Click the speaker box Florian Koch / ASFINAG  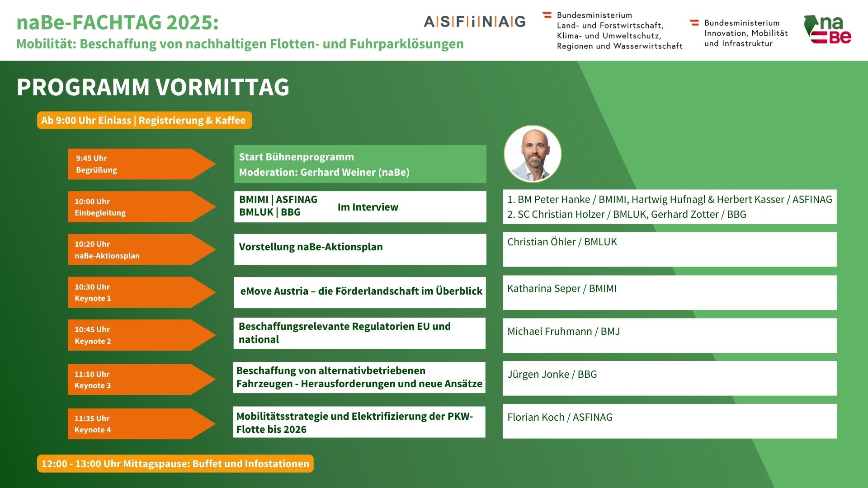[669, 421]
